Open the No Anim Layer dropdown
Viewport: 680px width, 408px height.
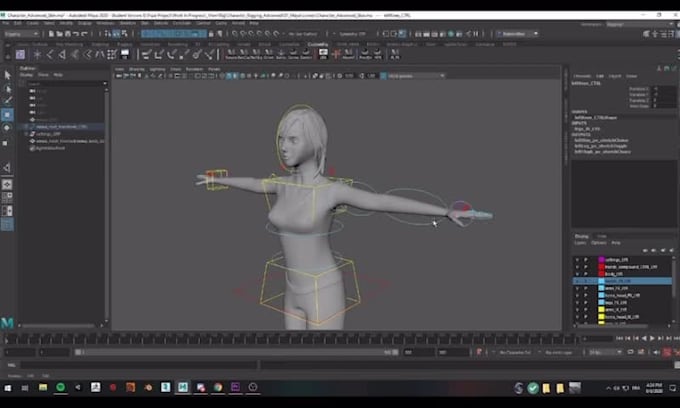pos(559,353)
